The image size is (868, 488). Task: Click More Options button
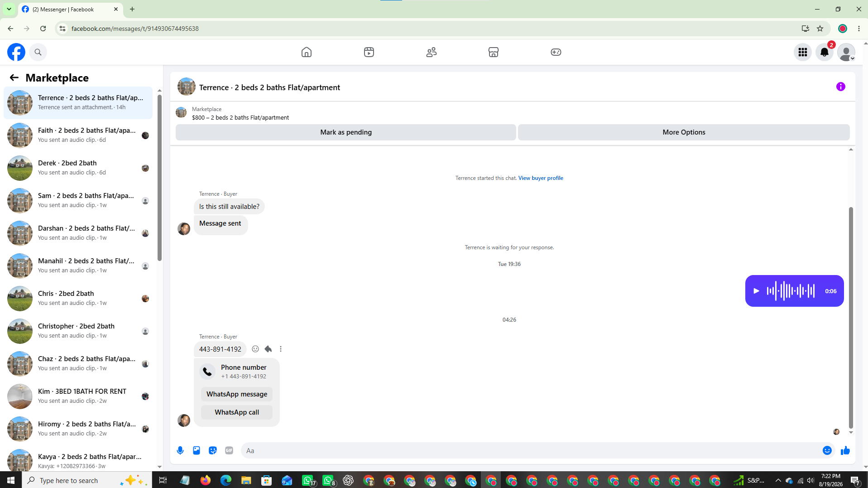click(x=684, y=132)
